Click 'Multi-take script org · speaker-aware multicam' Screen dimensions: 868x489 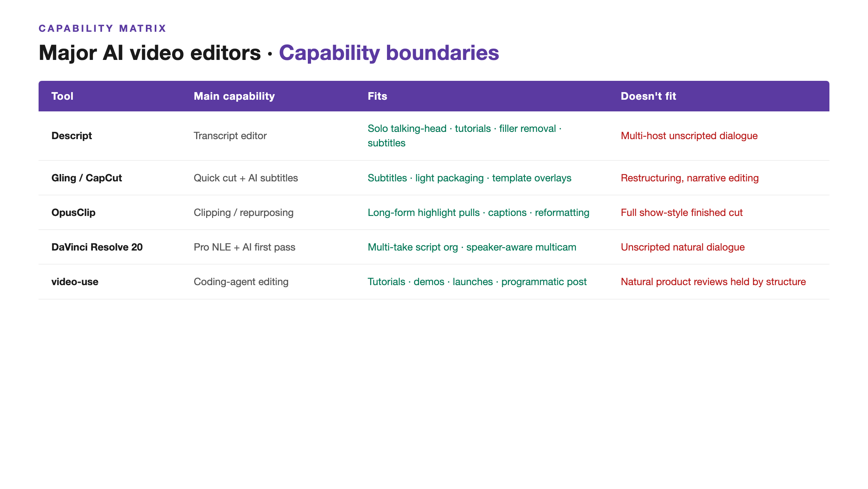pos(472,247)
